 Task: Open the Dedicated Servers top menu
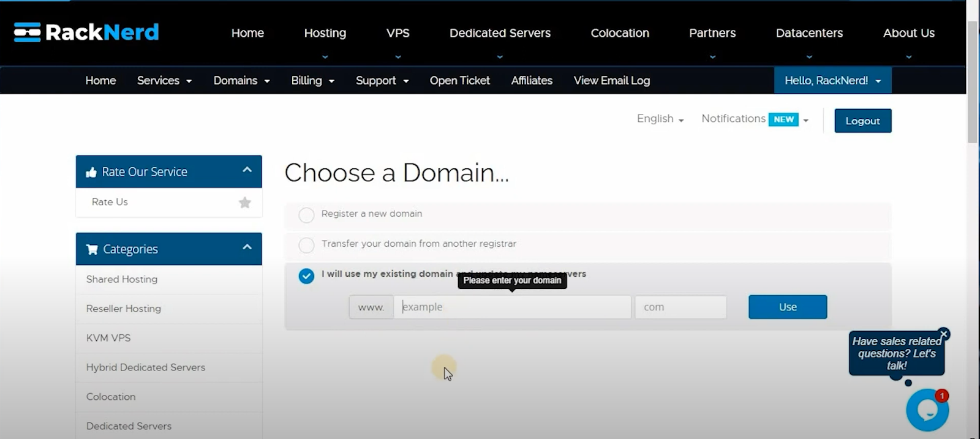500,33
